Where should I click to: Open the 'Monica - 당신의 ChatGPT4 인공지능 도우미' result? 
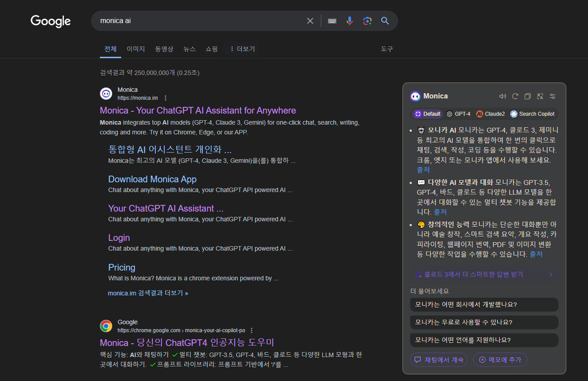click(187, 342)
